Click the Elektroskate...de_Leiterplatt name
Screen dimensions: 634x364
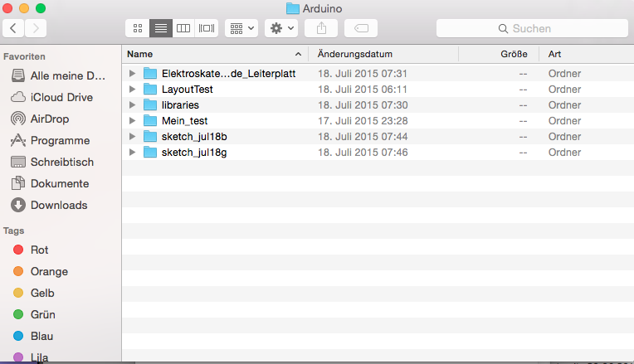(228, 74)
